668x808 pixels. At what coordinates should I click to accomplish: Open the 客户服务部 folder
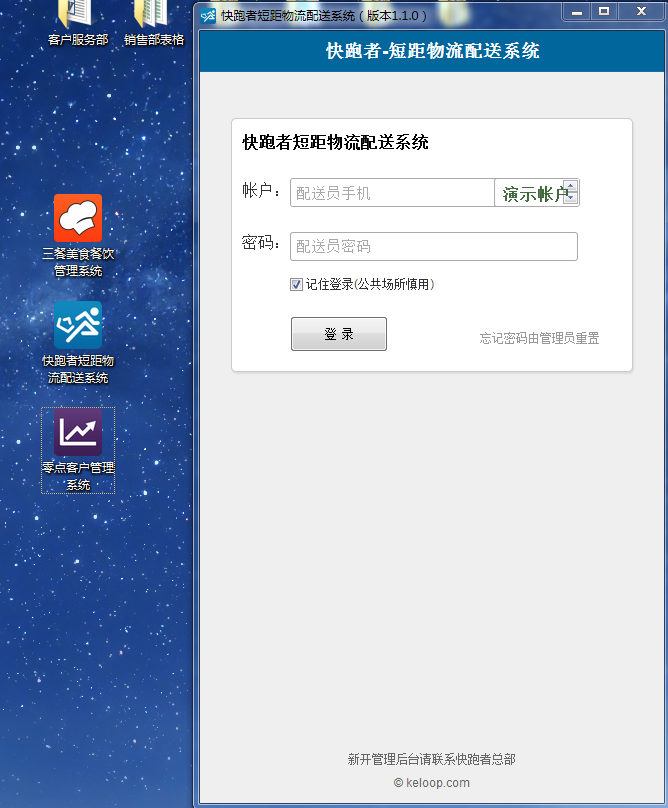78,23
